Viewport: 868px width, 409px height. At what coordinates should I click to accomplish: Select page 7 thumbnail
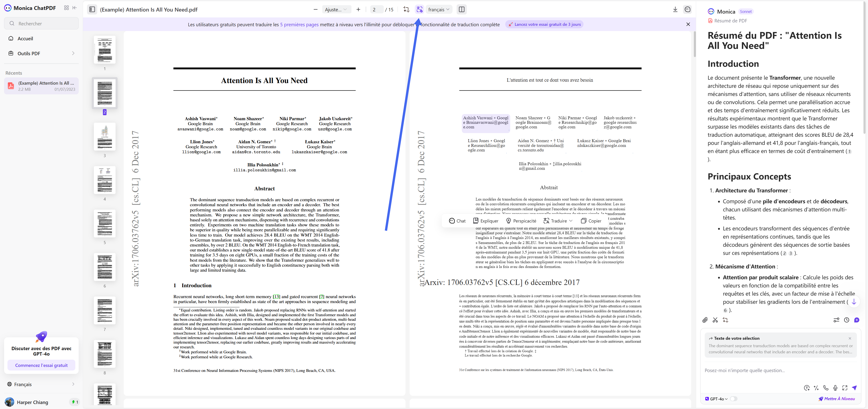[104, 311]
